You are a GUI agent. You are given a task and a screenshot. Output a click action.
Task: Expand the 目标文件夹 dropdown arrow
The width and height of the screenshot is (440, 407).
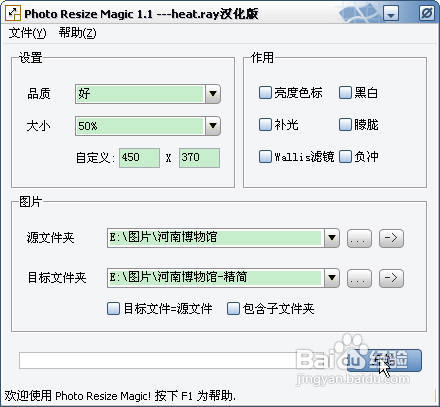point(332,278)
